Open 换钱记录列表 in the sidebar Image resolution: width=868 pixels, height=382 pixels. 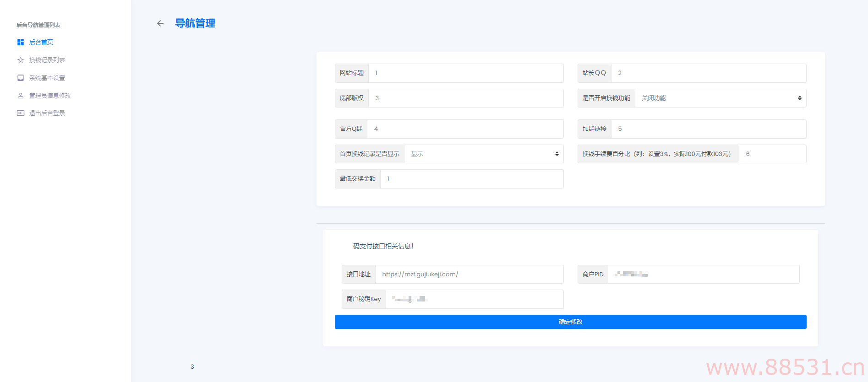pyautogui.click(x=47, y=60)
